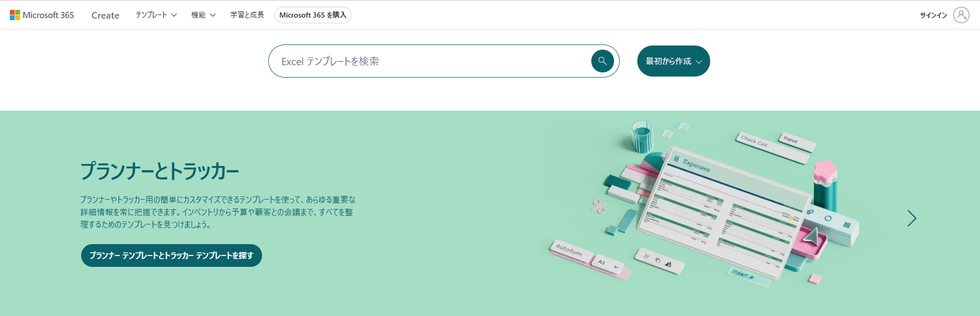Open the 最初から作成 dropdown button
Screen dimensions: 980x316
(673, 61)
